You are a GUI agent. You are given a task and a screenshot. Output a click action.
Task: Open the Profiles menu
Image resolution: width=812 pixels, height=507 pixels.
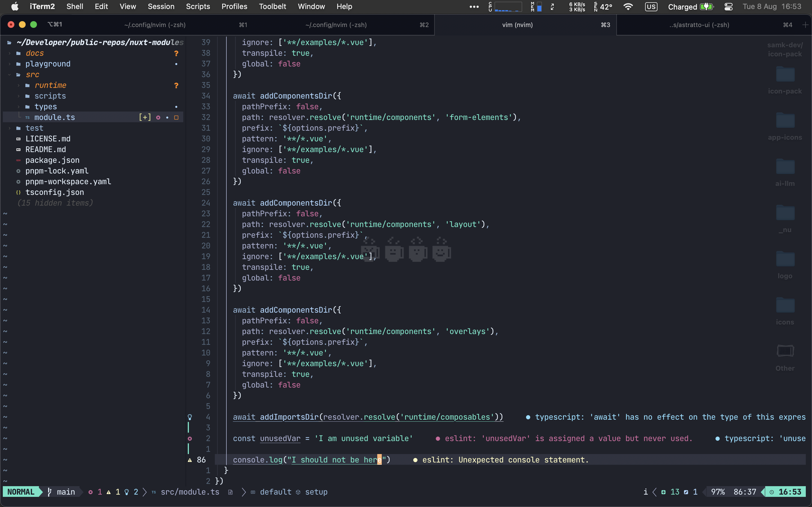(234, 7)
